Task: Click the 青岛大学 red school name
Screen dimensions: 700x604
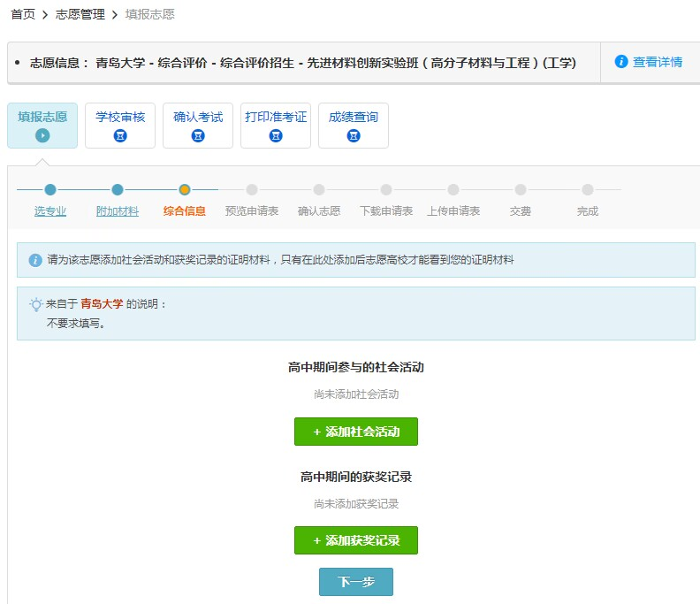Action: click(102, 304)
